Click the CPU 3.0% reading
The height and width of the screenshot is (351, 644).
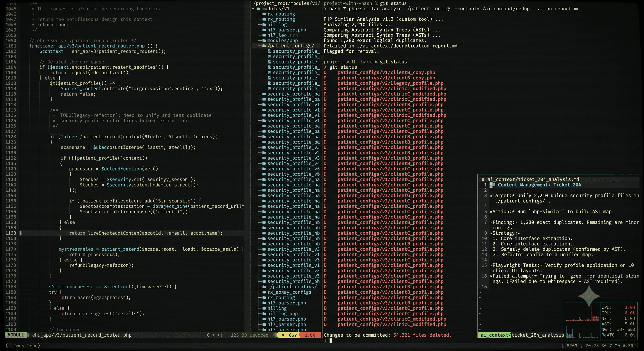618,308
